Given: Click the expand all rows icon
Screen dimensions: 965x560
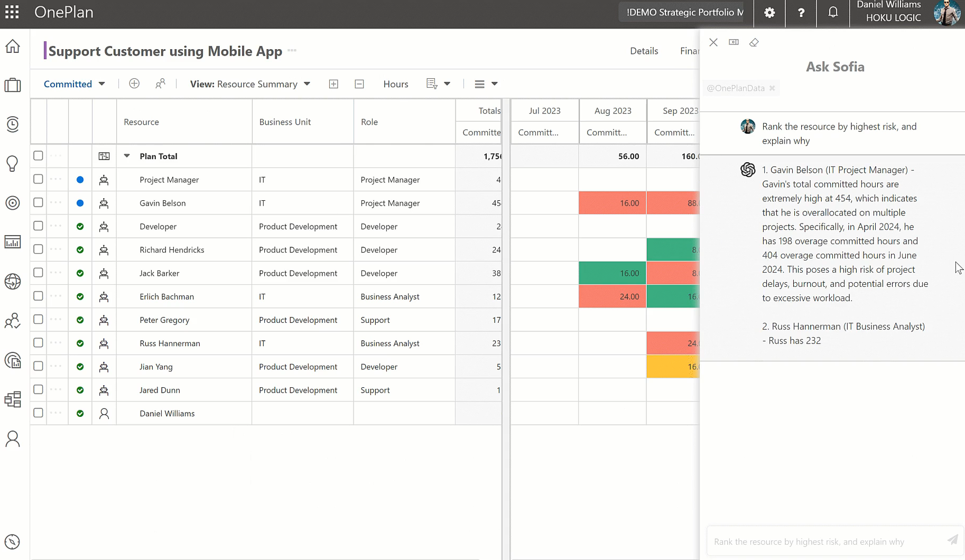Looking at the screenshot, I should click(333, 84).
